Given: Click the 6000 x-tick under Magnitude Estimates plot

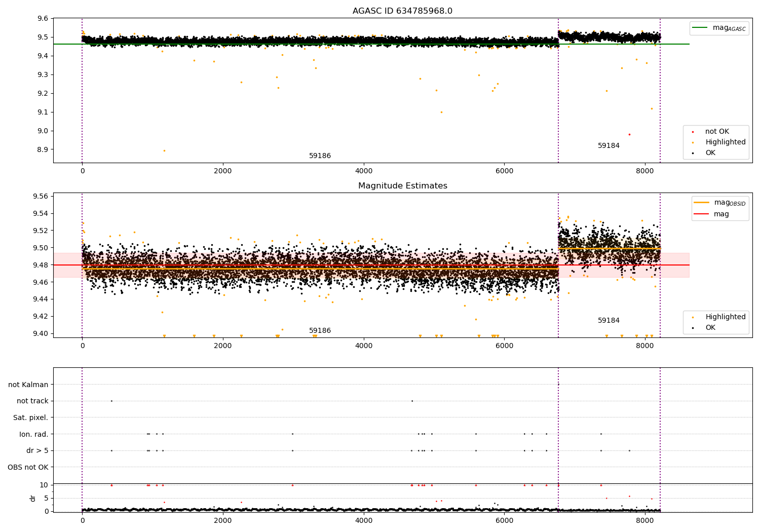Looking at the screenshot, I should coord(504,346).
